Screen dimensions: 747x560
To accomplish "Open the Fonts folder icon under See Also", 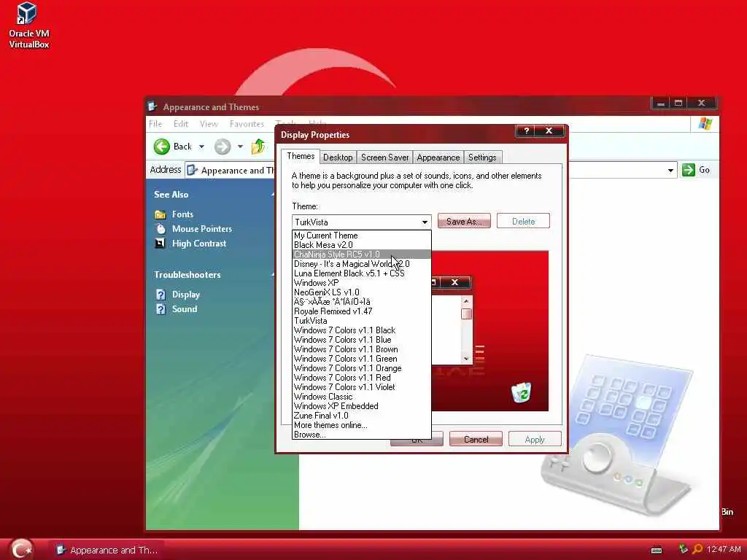I will (160, 214).
